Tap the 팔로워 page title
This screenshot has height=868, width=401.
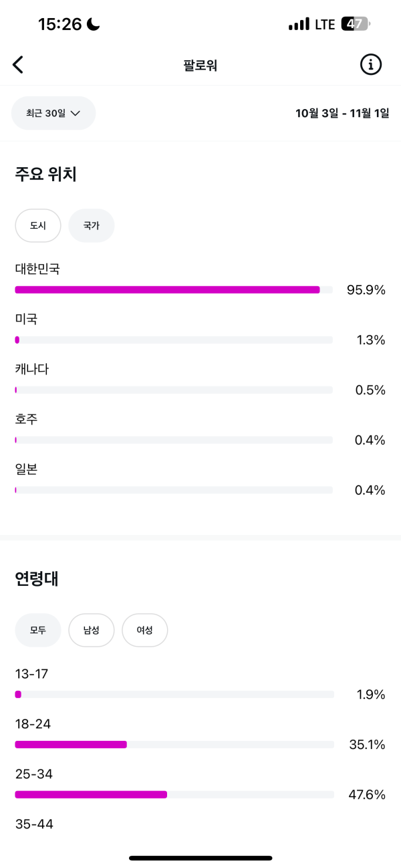click(200, 66)
